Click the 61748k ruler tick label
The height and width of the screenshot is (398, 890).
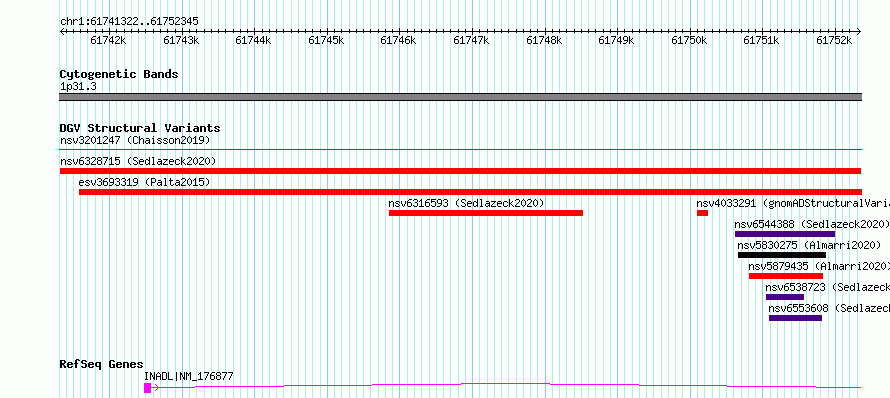click(x=544, y=41)
